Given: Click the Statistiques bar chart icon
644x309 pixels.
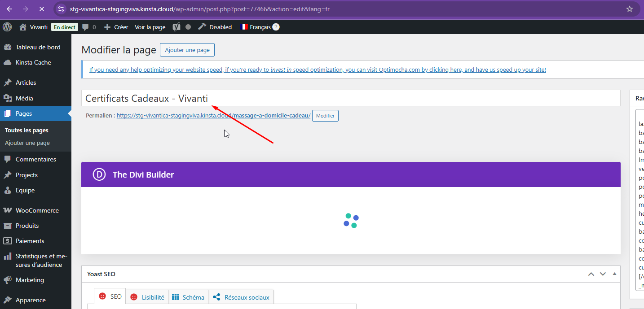Looking at the screenshot, I should tap(7, 257).
